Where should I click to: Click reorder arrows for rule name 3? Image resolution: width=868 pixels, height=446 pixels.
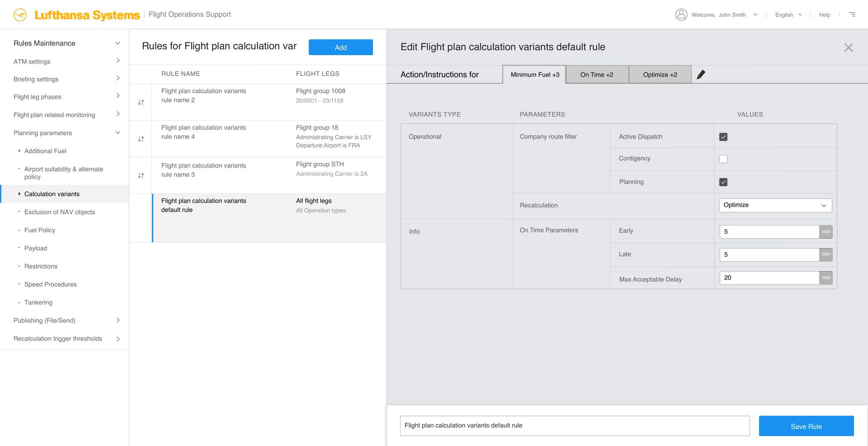[141, 176]
